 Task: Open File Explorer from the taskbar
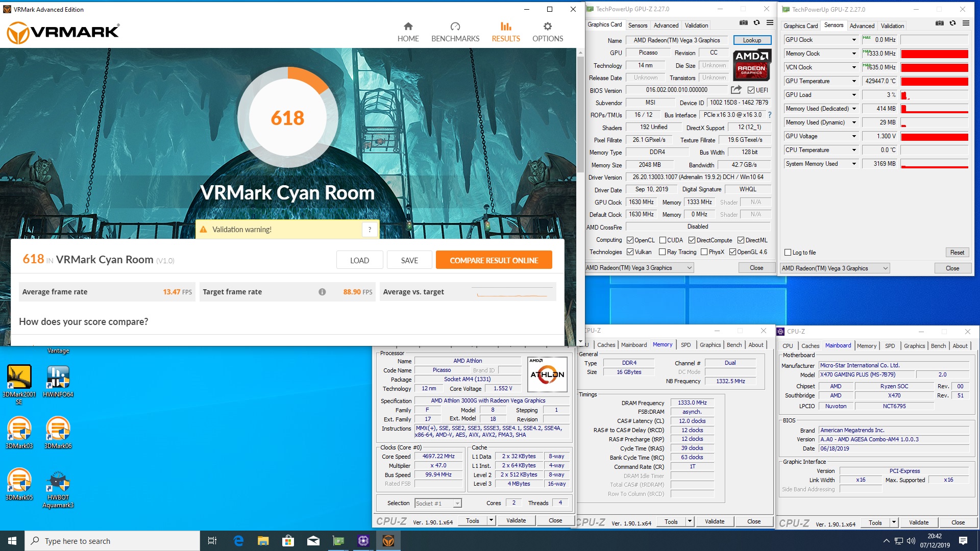click(x=263, y=541)
